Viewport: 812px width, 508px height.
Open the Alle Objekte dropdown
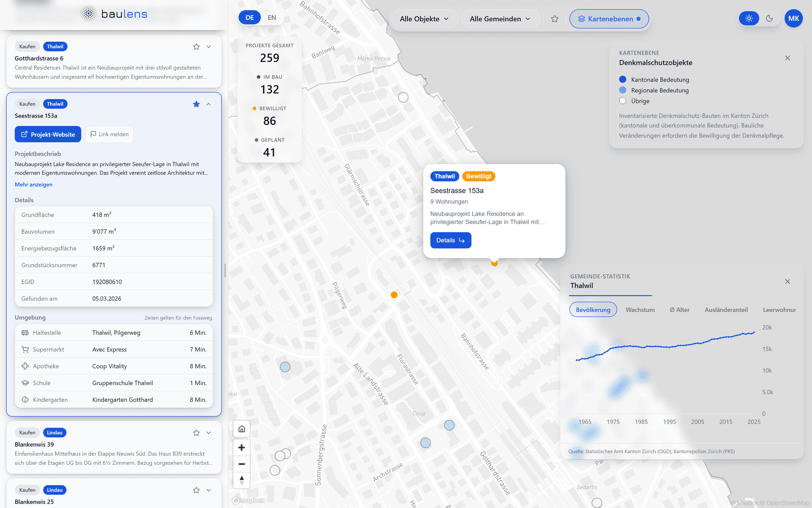click(424, 19)
